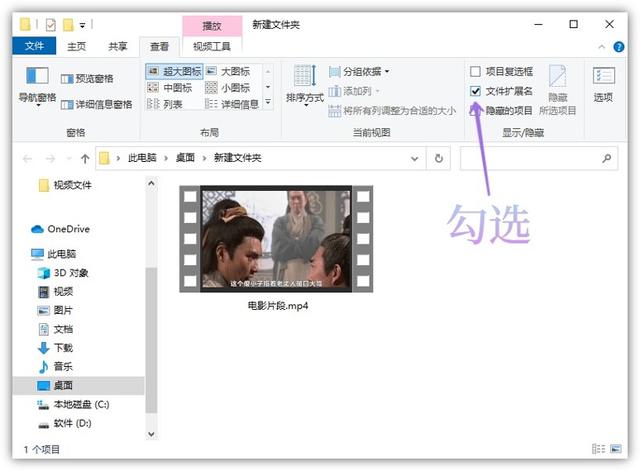Switch to the 主页 ribbon tab
This screenshot has width=640, height=471.
tap(77, 47)
